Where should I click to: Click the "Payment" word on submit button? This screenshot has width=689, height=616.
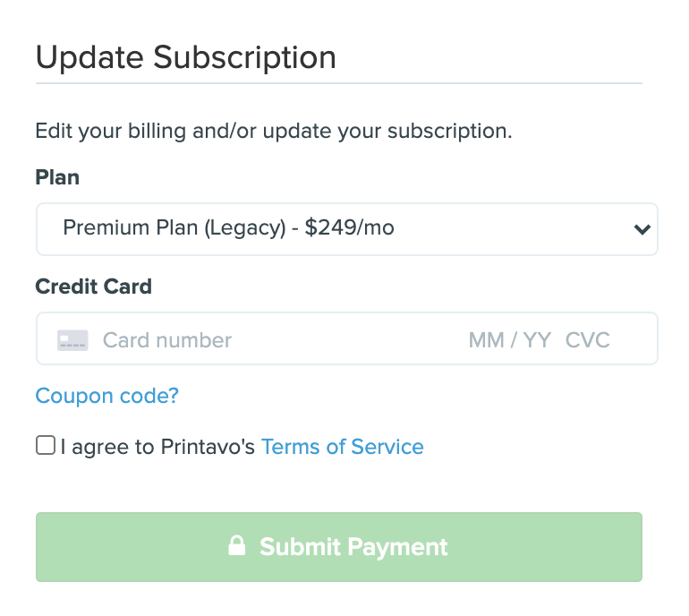pyautogui.click(x=397, y=547)
